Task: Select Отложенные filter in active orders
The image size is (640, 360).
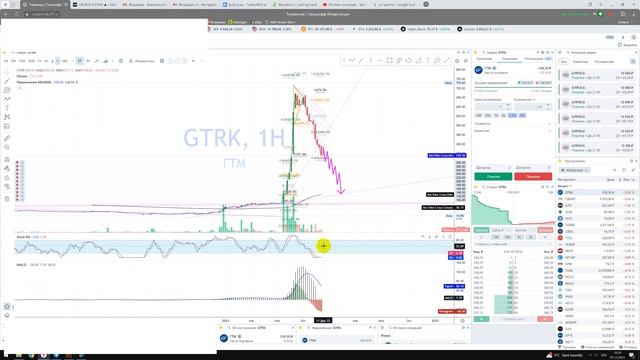Action: 604,62
